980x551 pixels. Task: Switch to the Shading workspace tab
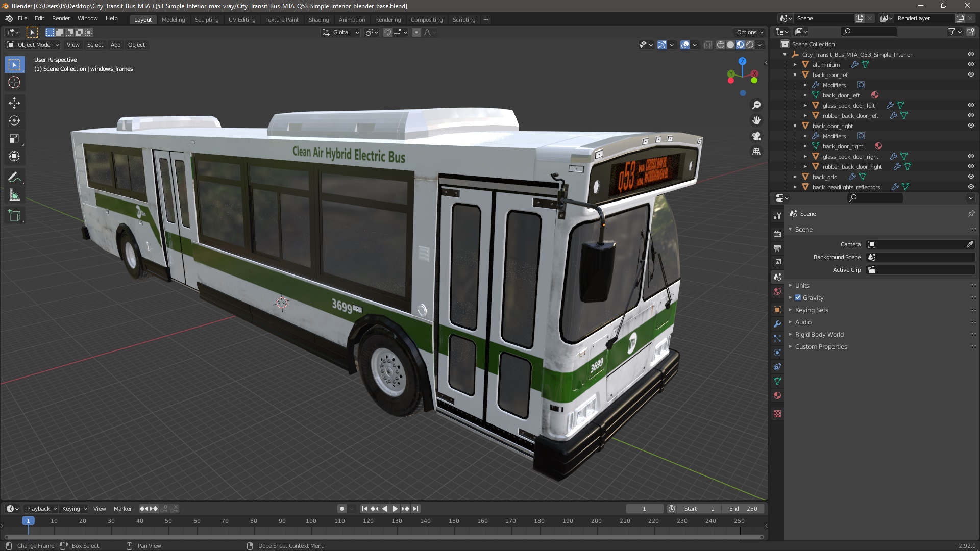[x=318, y=20]
